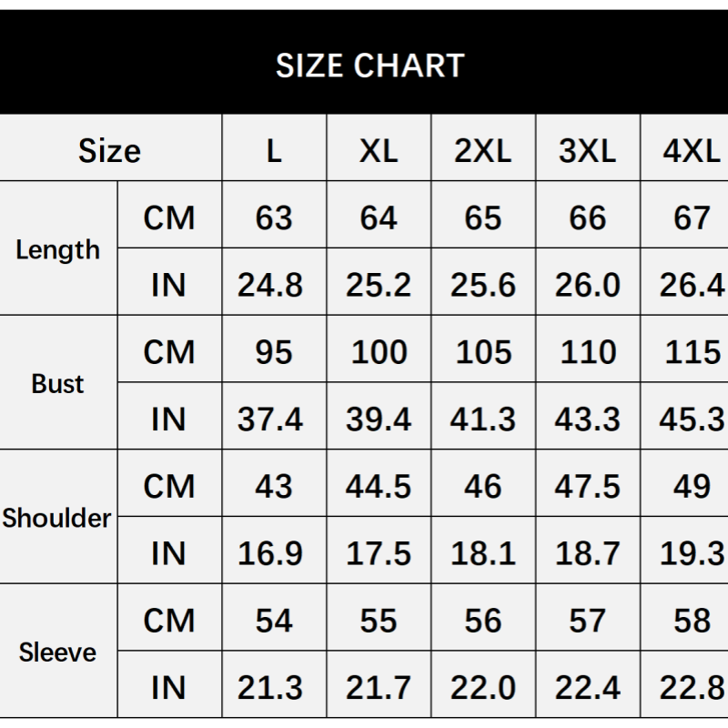Select the 2XL size column header
This screenshot has height=728, width=728.
click(483, 150)
